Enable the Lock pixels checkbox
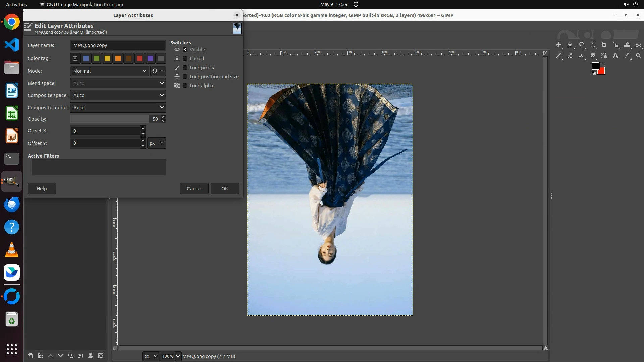The height and width of the screenshot is (362, 644). click(x=185, y=68)
